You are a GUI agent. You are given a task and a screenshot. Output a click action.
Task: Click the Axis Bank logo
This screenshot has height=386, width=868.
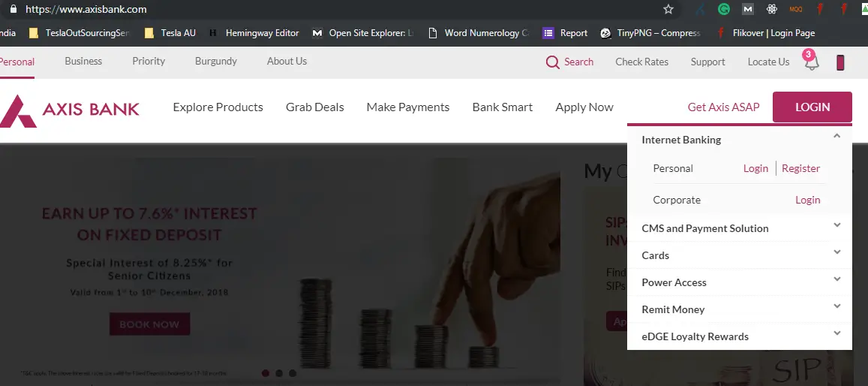pyautogui.click(x=70, y=110)
